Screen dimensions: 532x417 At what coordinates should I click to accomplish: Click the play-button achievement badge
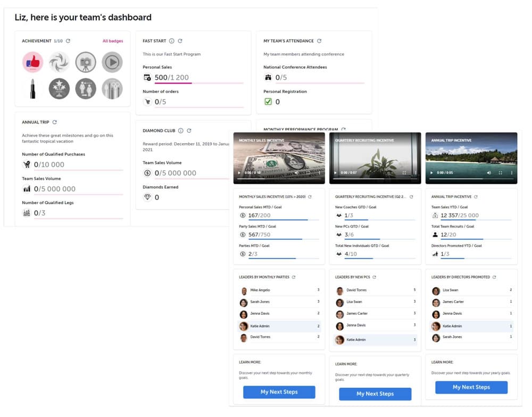[x=112, y=62]
